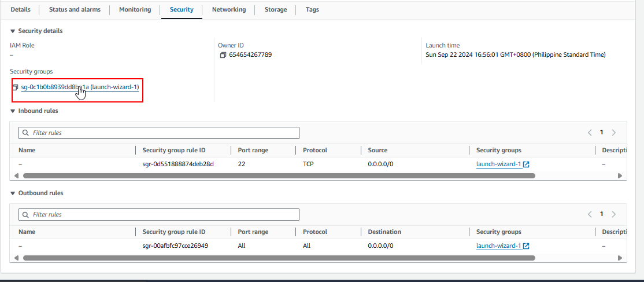The height and width of the screenshot is (282, 644).
Task: Click launch-wizard-1 link in inbound rules
Action: click(498, 164)
